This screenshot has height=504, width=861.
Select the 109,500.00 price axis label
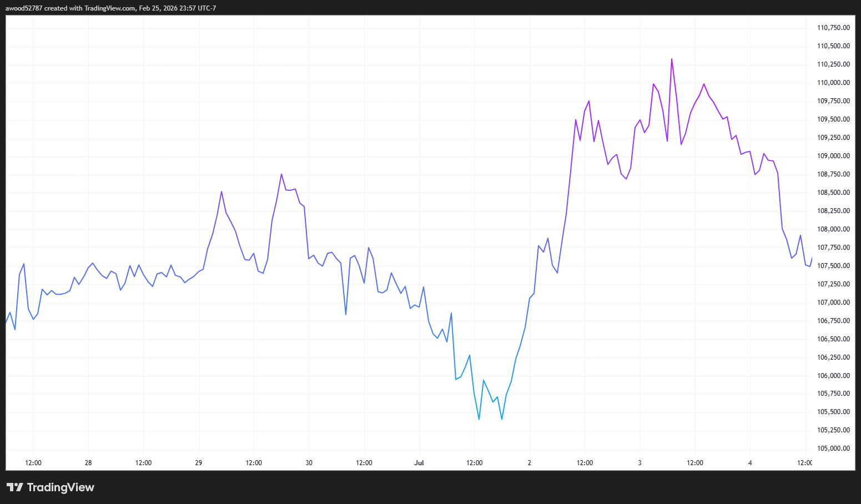[x=833, y=119]
